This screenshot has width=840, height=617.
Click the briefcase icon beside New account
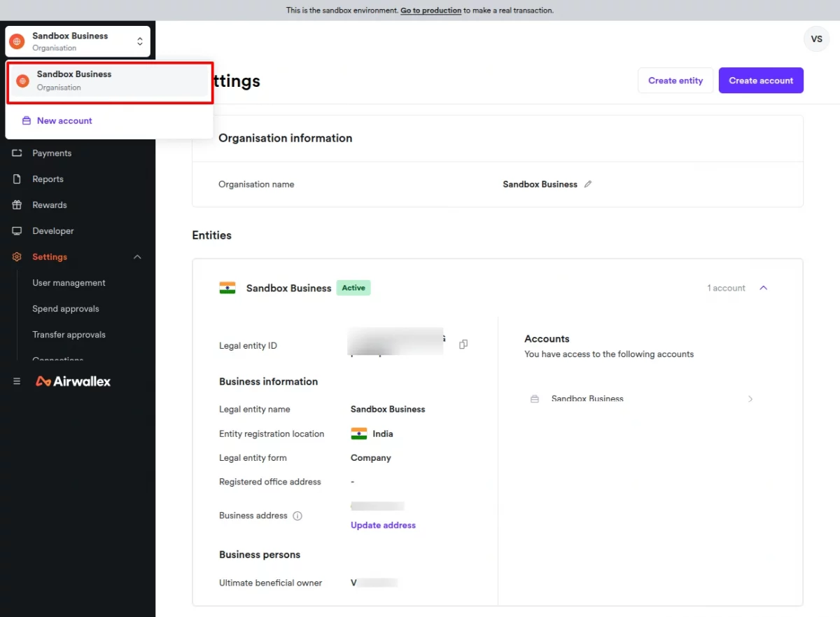pos(27,120)
